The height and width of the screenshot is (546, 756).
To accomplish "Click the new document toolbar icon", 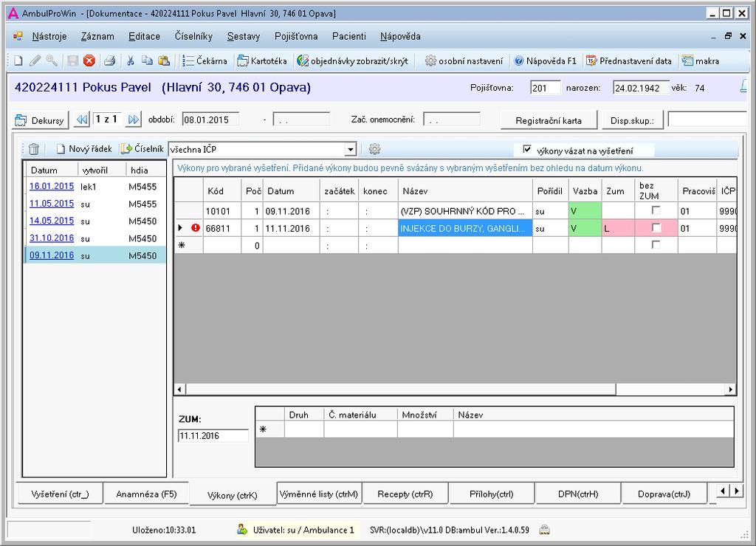I will (18, 61).
